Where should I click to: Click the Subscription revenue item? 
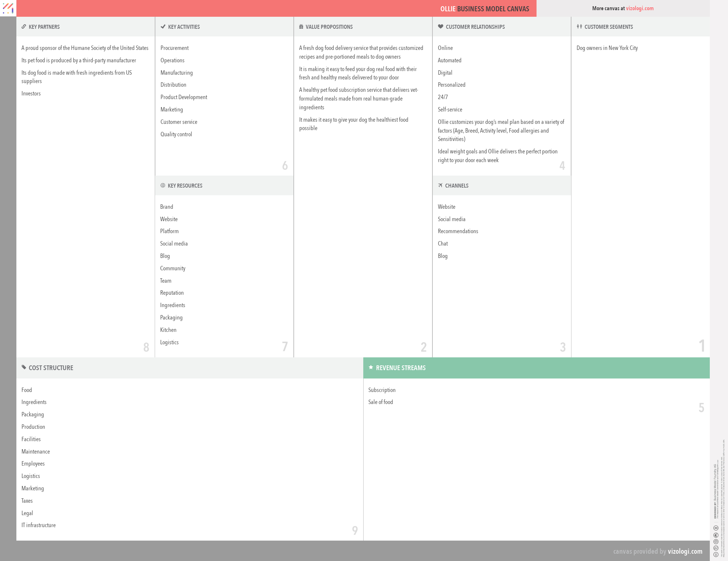point(381,390)
